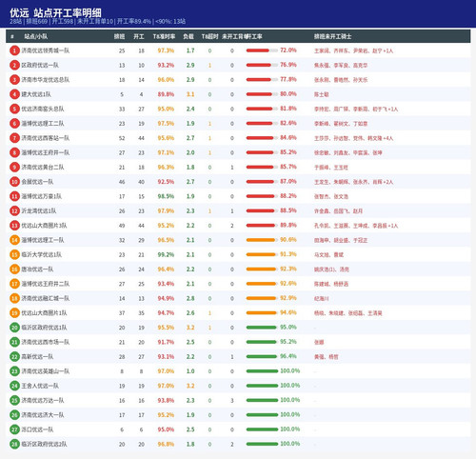Click the 站点/小队 column header

(x=36, y=36)
